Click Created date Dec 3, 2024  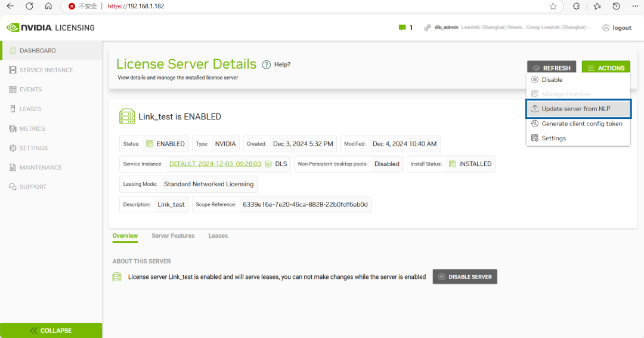[303, 144]
